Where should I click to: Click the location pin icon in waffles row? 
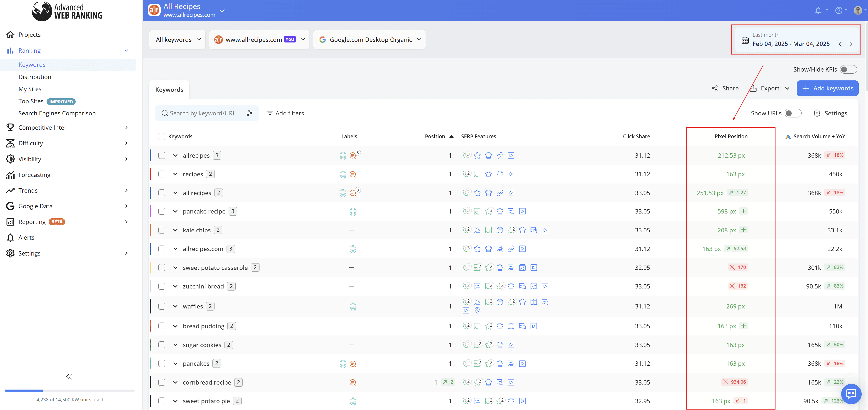point(477,310)
